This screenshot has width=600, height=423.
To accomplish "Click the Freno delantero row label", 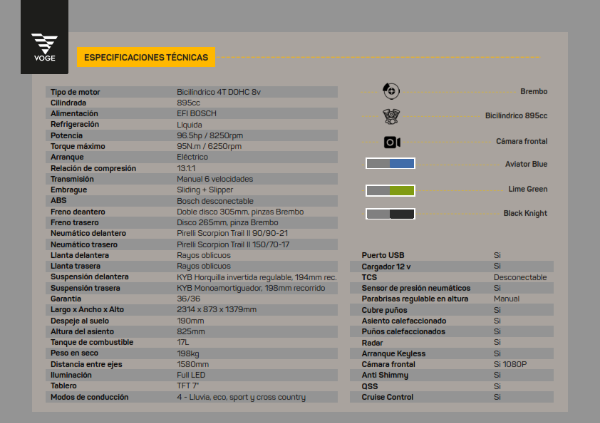I will (78, 212).
